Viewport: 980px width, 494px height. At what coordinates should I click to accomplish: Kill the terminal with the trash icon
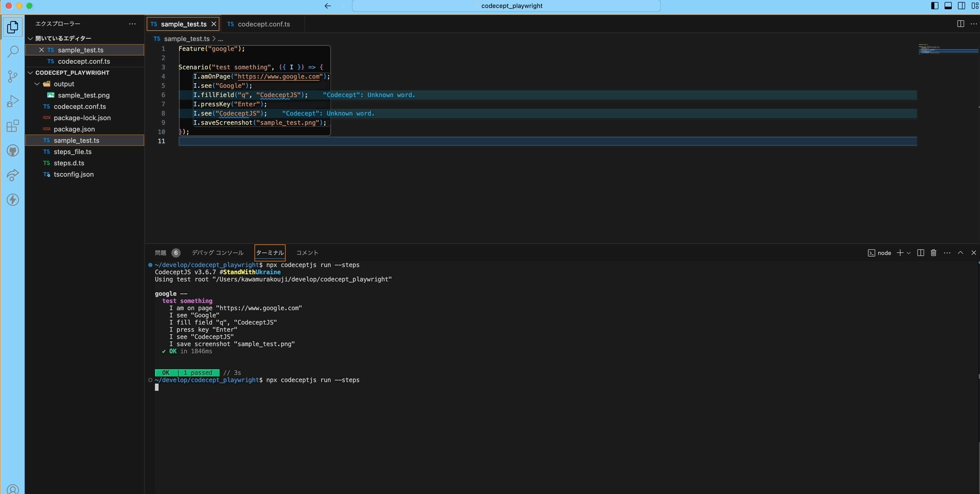[933, 253]
